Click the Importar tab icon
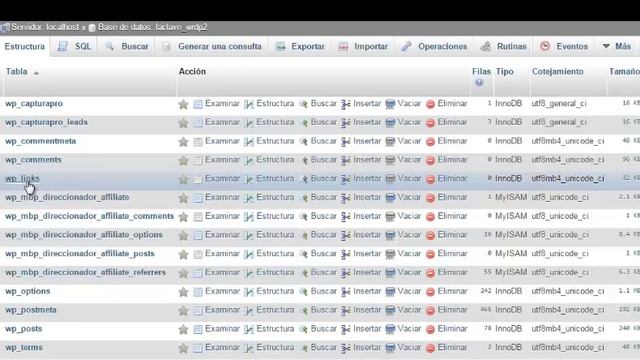The width and height of the screenshot is (640, 360). tap(344, 47)
